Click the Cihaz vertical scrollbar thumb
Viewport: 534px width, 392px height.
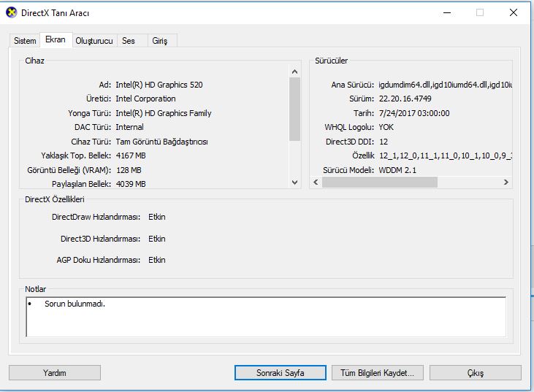point(295,109)
